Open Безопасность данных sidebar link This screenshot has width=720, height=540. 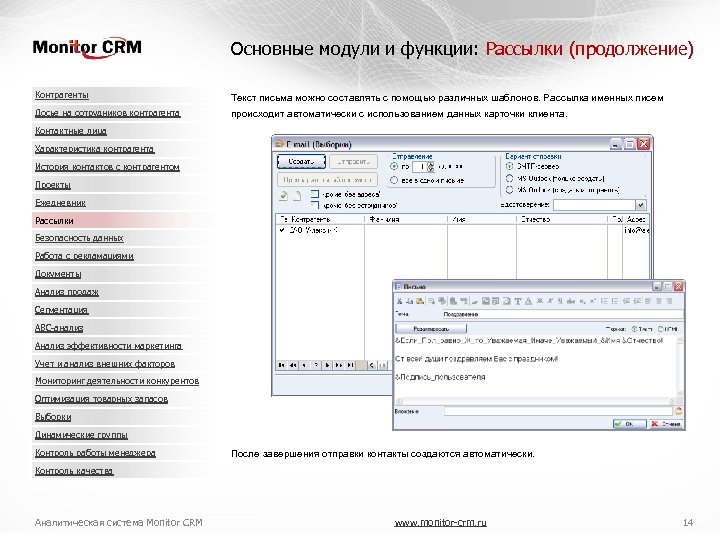(79, 238)
